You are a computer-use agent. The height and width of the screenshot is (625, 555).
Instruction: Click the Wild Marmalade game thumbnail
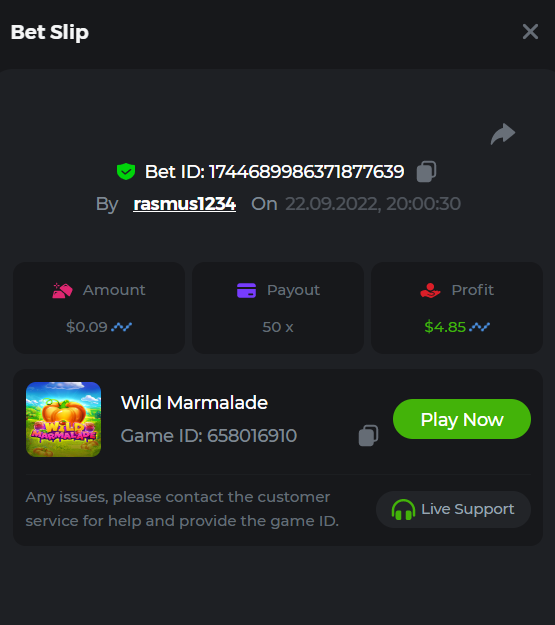(63, 419)
